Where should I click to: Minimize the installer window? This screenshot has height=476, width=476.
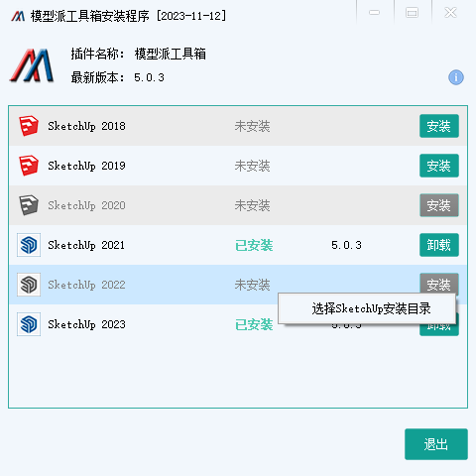click(375, 13)
